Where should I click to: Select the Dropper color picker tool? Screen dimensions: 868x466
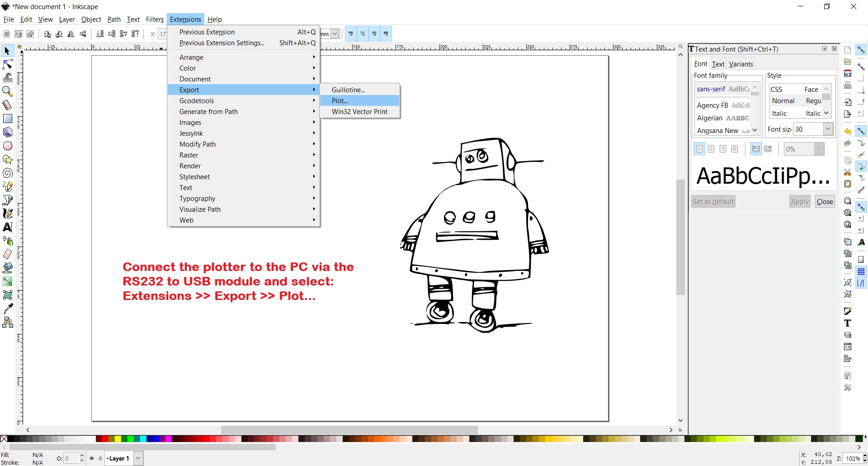(x=8, y=309)
